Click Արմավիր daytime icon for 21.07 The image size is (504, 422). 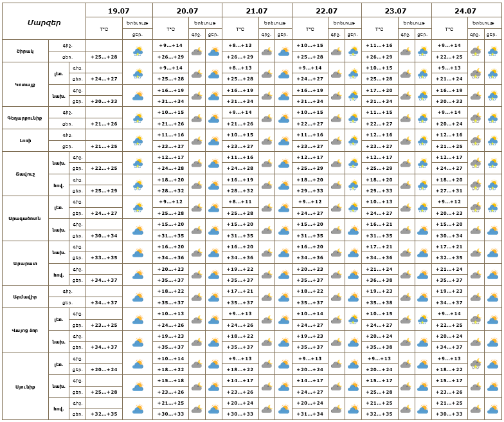point(284,297)
